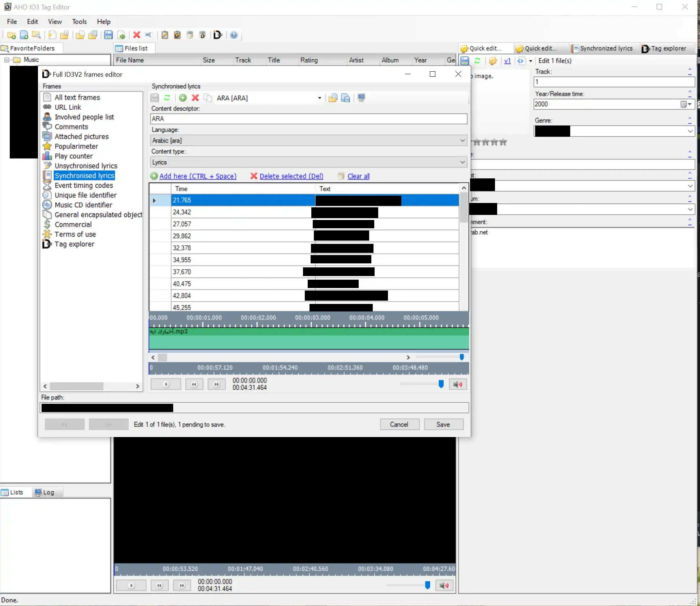Toggle mute on the bottom main player
The image size is (700, 606).
tap(444, 585)
